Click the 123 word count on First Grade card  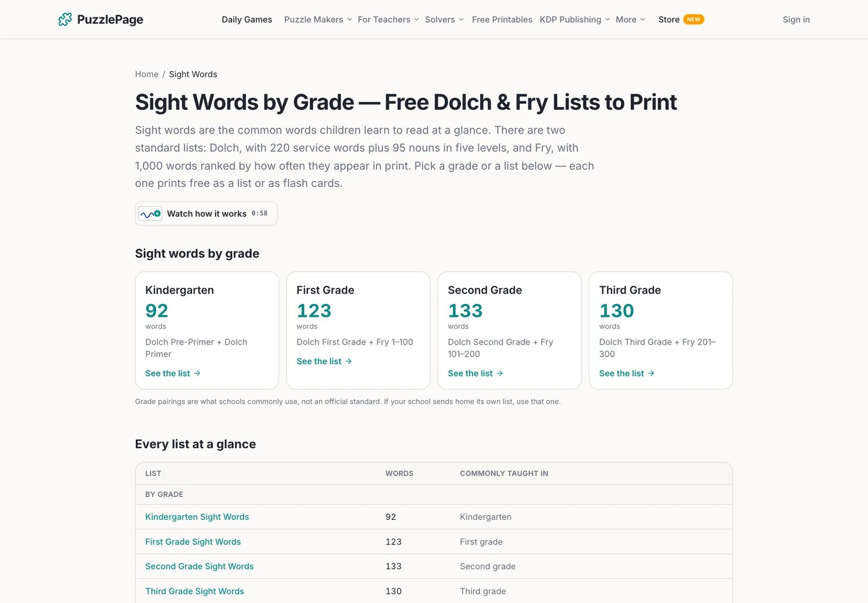(314, 310)
